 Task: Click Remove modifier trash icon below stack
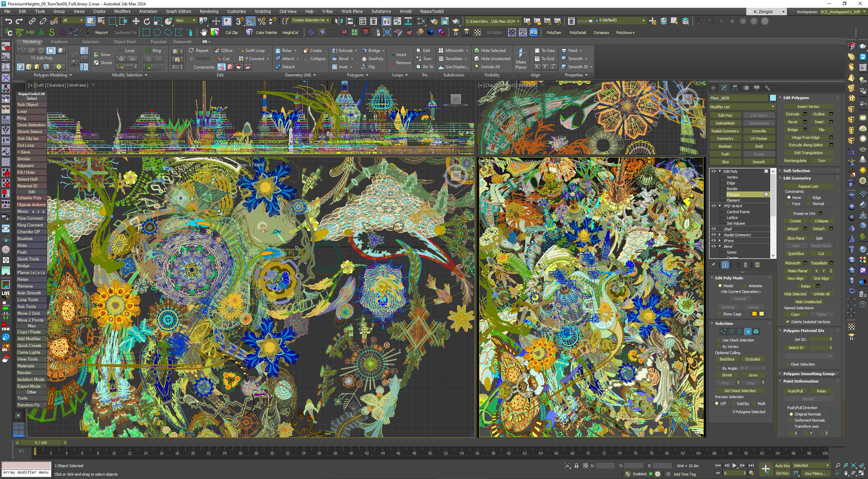point(746,265)
